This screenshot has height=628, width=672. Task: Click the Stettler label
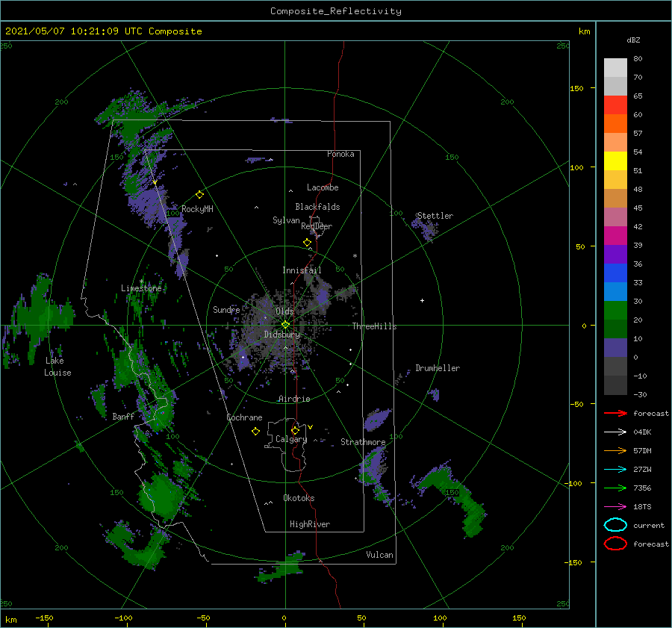[435, 216]
